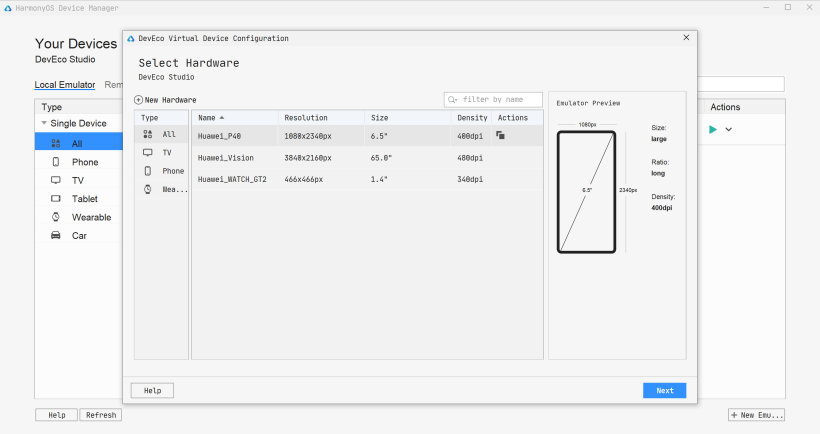Viewport: 820px width, 434px height.
Task: Select the Wearable type in hardware dialog
Action: click(x=161, y=189)
